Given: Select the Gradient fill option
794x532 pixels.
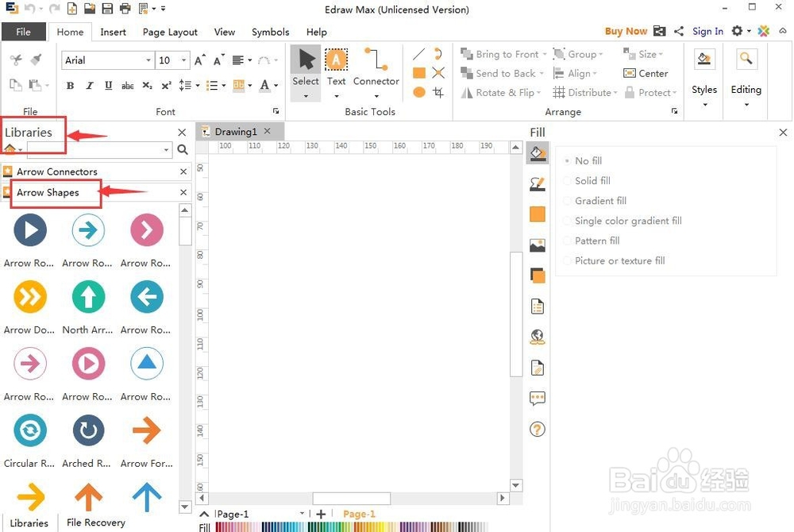Looking at the screenshot, I should [x=595, y=201].
